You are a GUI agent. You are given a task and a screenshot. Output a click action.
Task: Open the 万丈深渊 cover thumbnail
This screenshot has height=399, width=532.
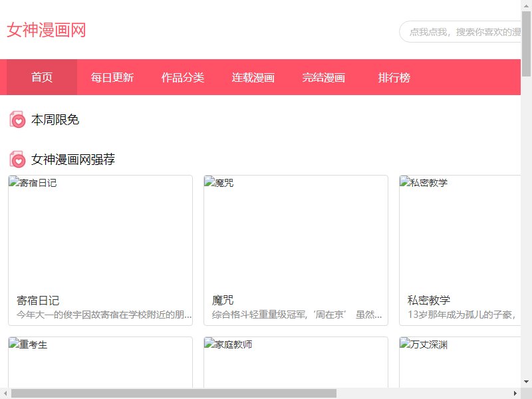coord(460,362)
